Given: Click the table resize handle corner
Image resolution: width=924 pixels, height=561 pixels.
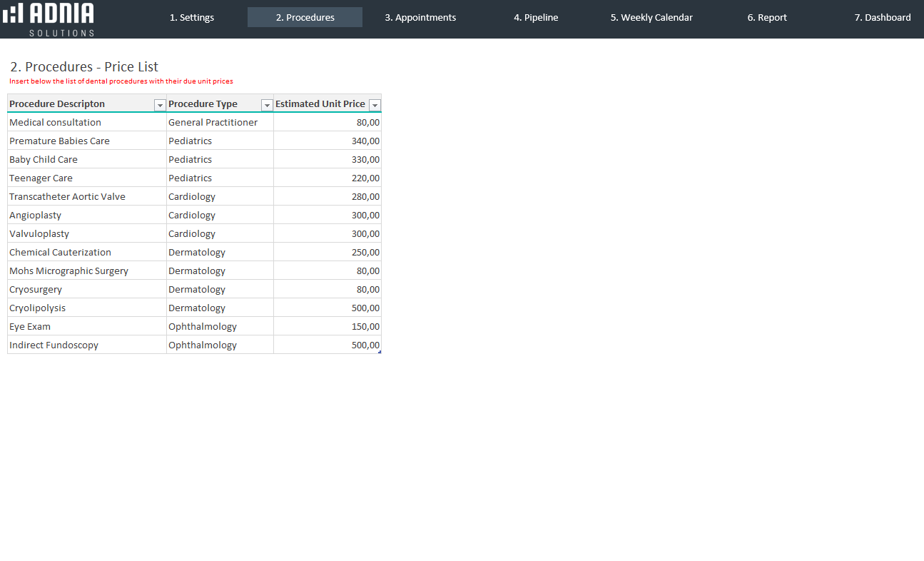Looking at the screenshot, I should click(x=380, y=352).
